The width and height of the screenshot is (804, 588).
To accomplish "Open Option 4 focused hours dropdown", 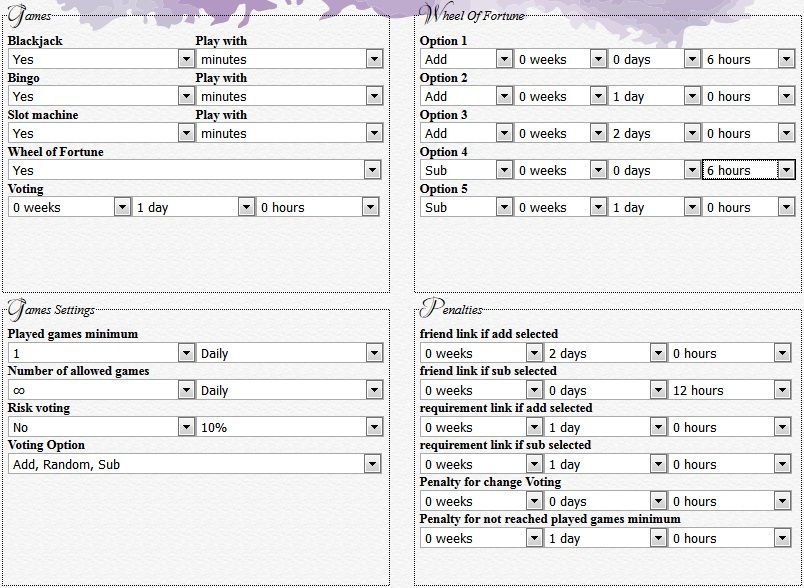I will tap(749, 170).
